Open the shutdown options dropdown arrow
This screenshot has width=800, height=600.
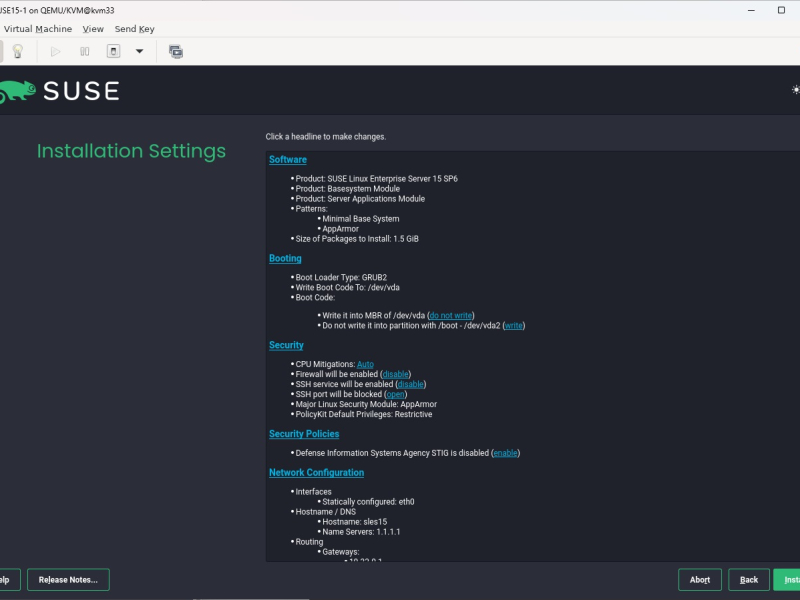(139, 52)
